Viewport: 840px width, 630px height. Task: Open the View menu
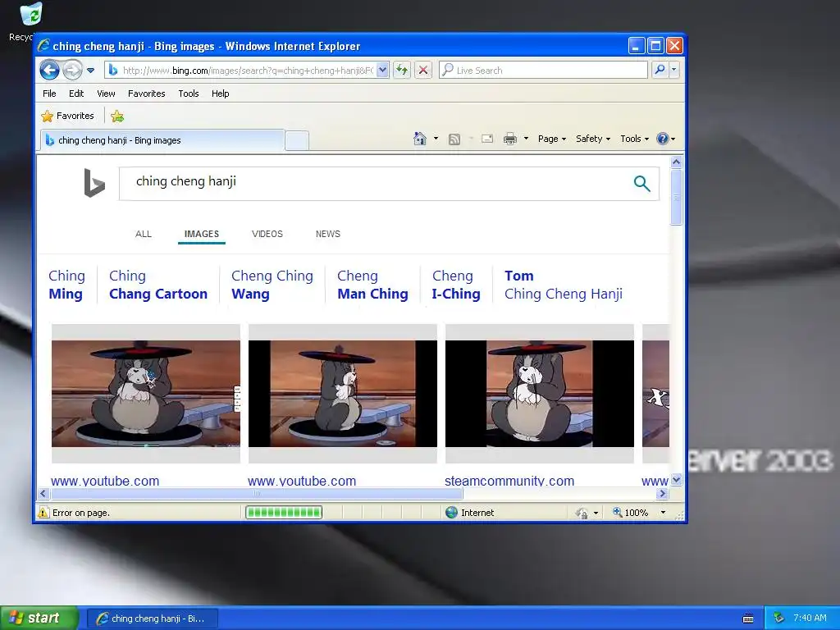[106, 94]
